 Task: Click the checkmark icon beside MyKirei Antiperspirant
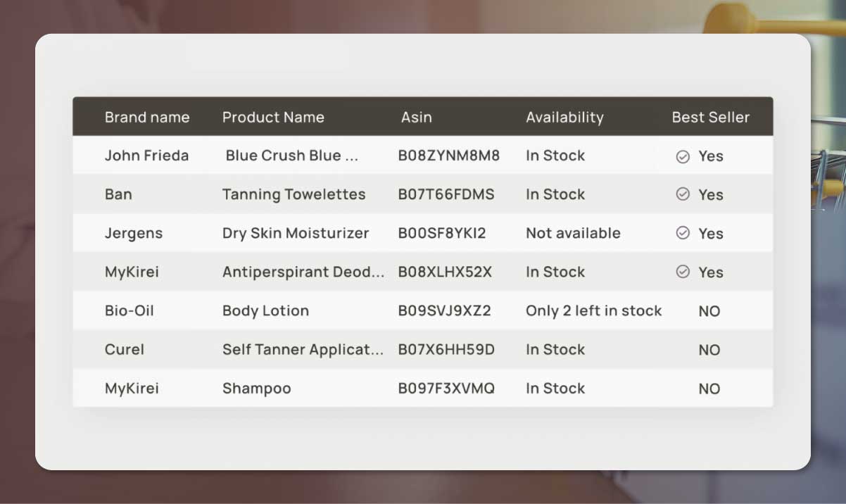pyautogui.click(x=683, y=272)
